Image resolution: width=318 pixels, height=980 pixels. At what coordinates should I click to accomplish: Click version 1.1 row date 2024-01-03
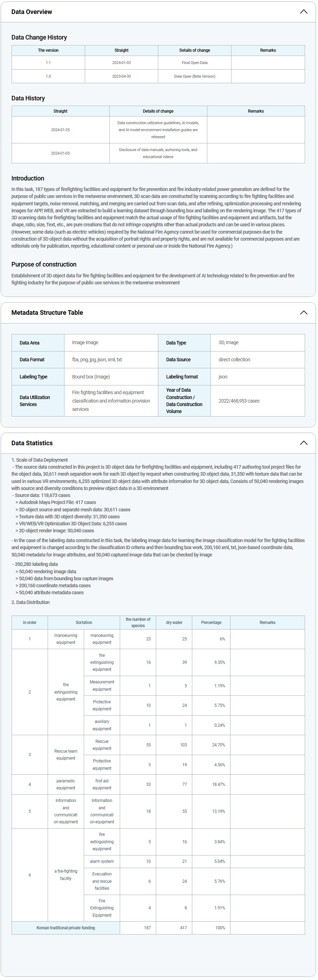[x=122, y=63]
